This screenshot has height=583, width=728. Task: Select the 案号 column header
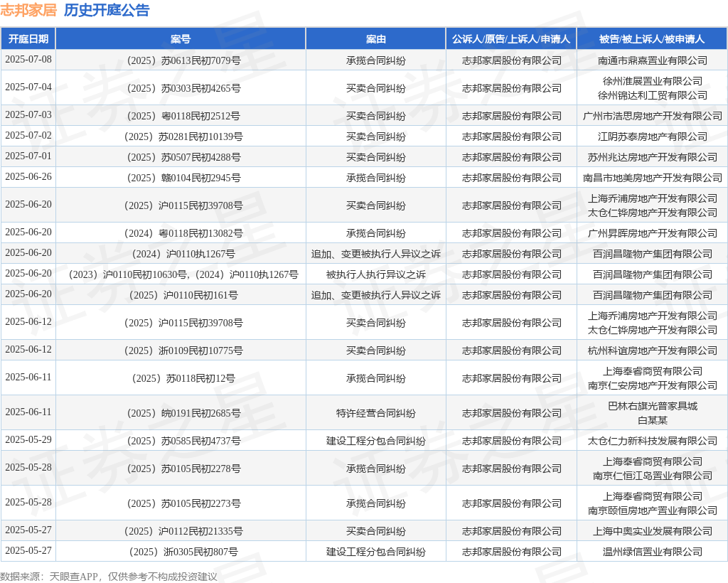pyautogui.click(x=181, y=39)
